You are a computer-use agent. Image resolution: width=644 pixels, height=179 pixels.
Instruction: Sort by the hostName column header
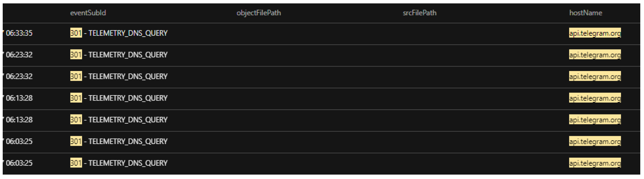coord(585,13)
